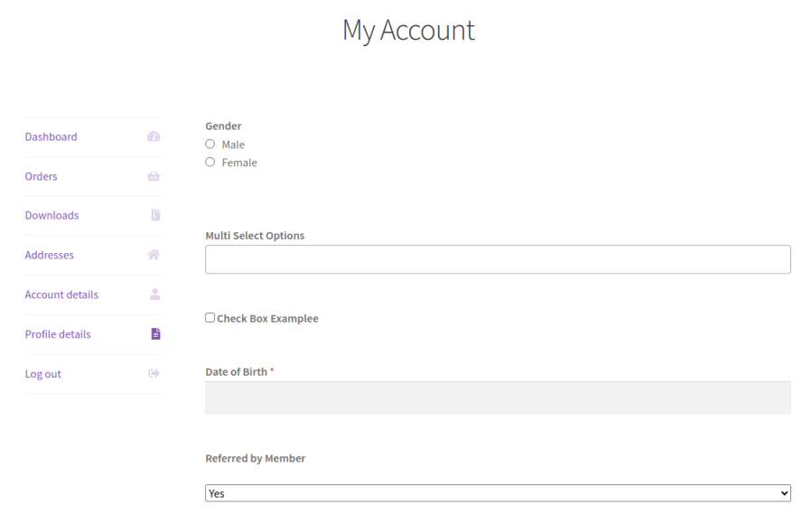This screenshot has height=514, width=812.
Task: Open the Multi Select Options field
Action: click(497, 259)
